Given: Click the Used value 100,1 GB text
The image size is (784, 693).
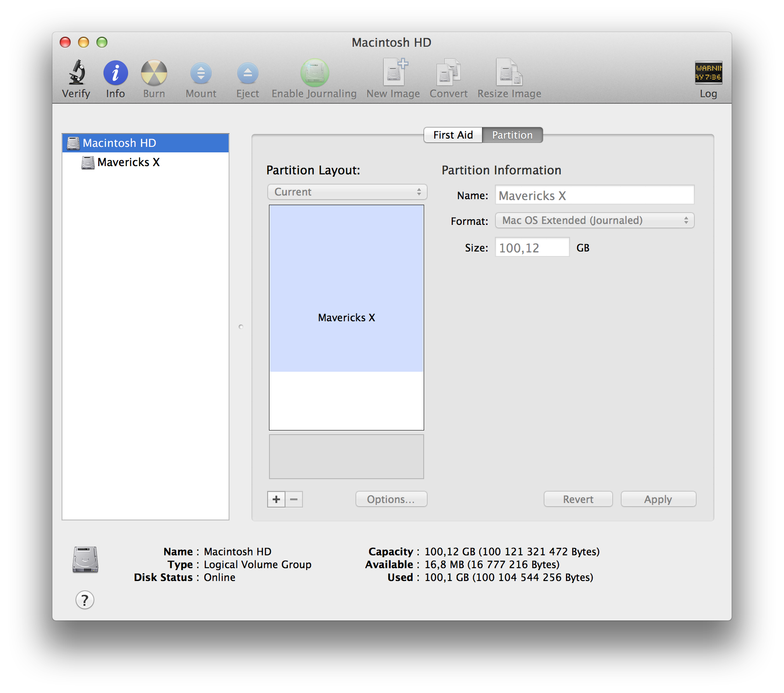Looking at the screenshot, I should coord(509,577).
